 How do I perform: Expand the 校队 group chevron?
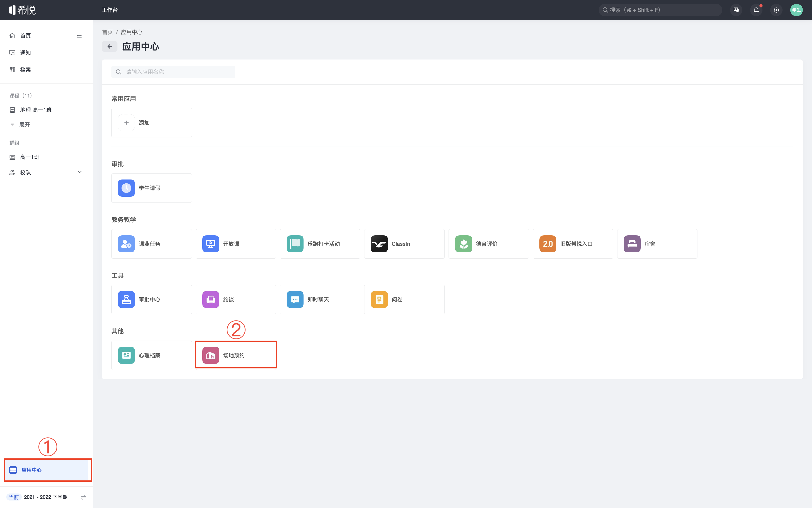(80, 172)
